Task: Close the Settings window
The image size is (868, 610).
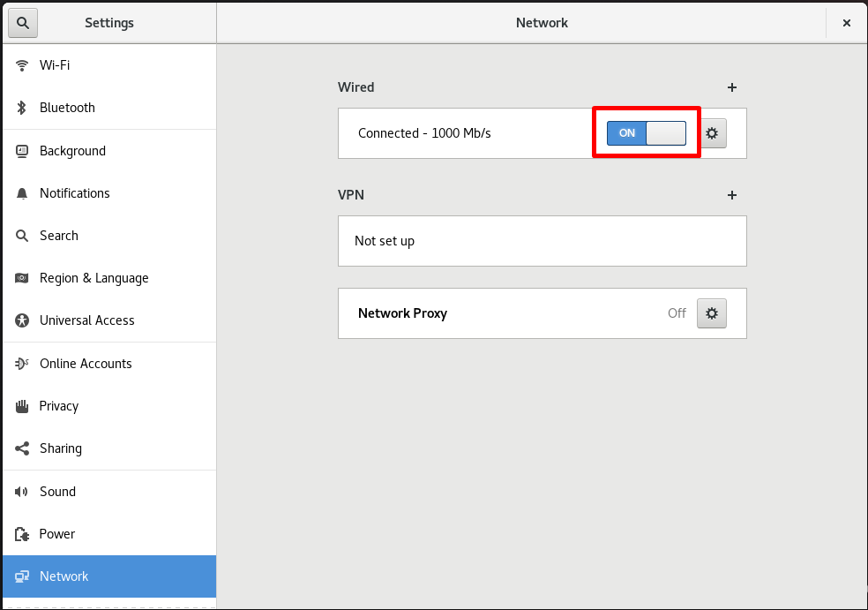Action: (x=847, y=23)
